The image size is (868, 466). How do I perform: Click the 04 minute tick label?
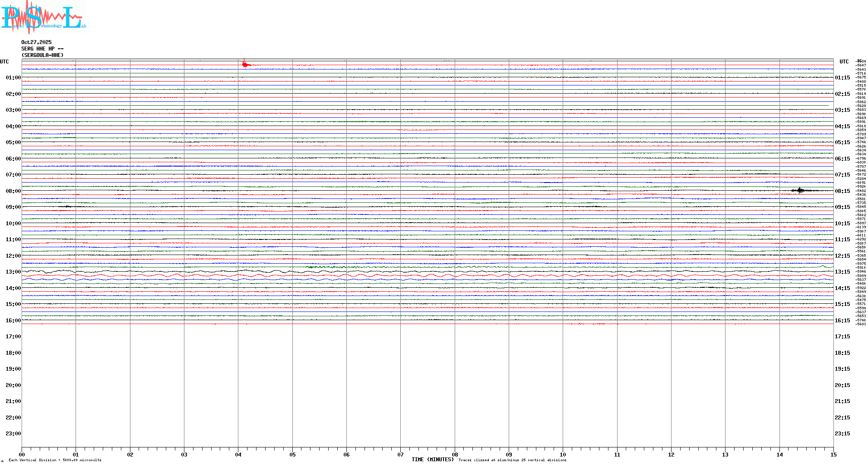238,454
